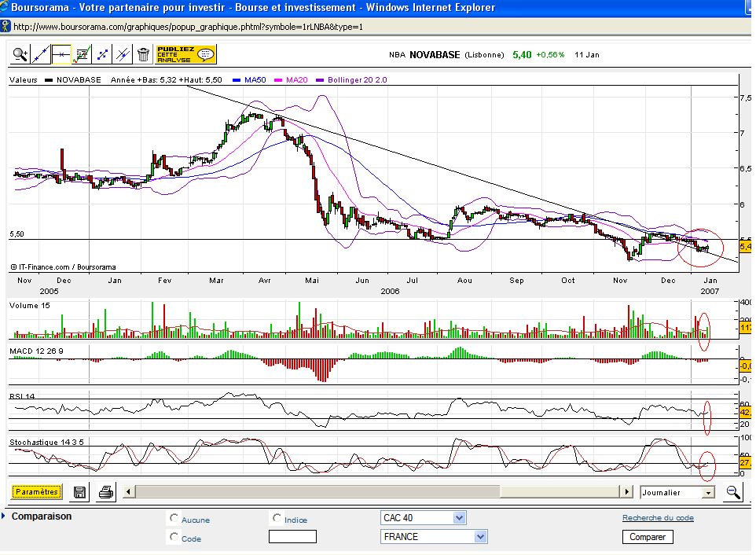Open the Recherche du code link
This screenshot has width=756, height=555.
point(658,518)
